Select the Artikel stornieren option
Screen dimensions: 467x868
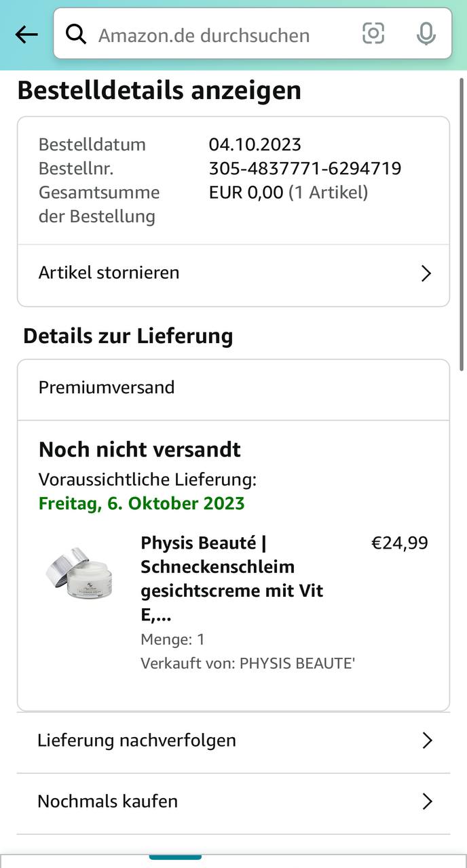109,273
